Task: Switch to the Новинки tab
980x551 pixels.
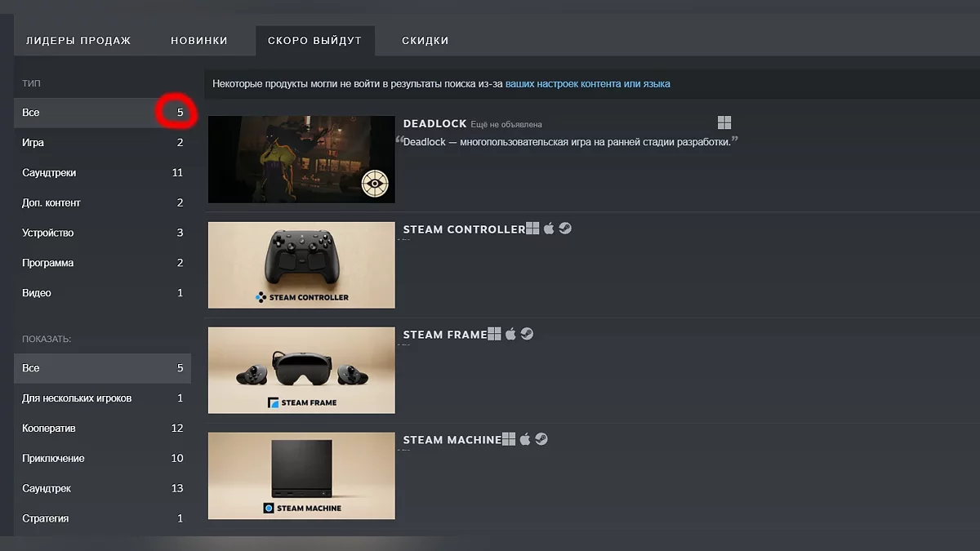Action: tap(199, 41)
